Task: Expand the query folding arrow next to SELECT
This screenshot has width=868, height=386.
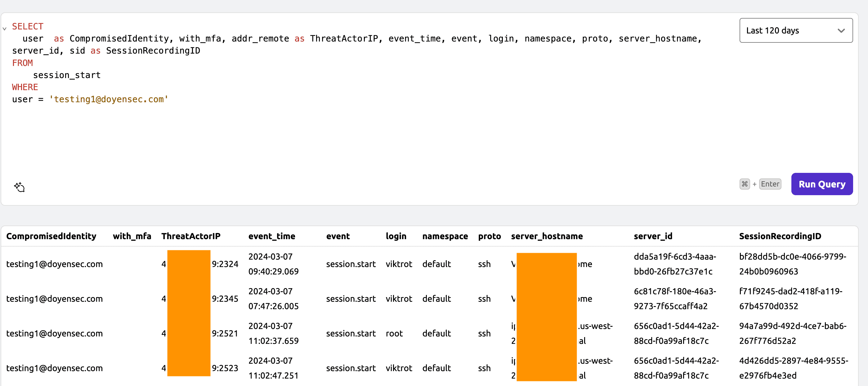Action: pyautogui.click(x=4, y=29)
